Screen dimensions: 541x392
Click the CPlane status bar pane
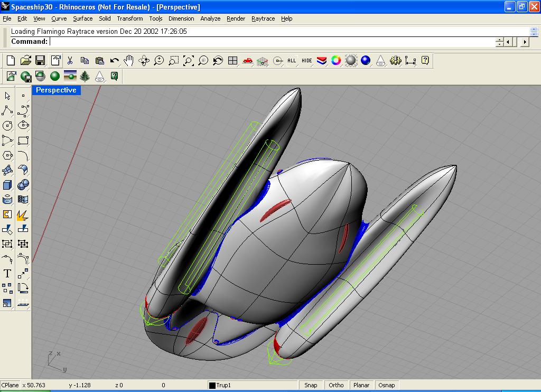pyautogui.click(x=10, y=385)
